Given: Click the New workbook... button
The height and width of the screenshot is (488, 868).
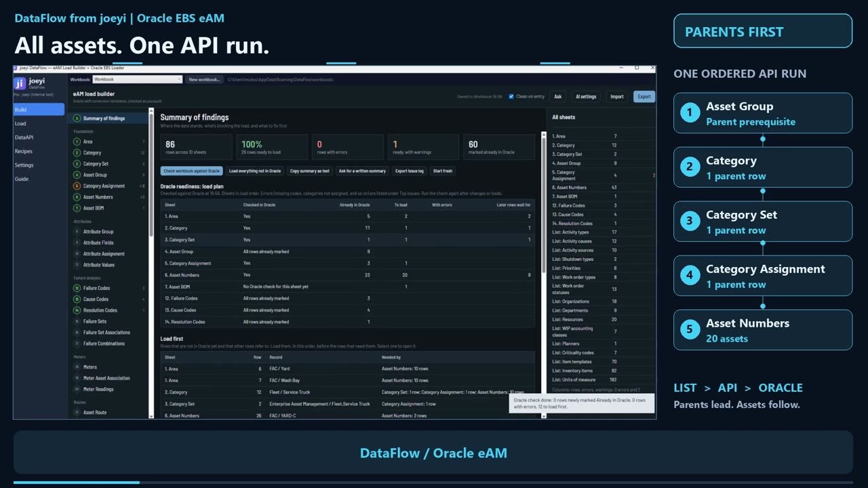Looking at the screenshot, I should (205, 79).
